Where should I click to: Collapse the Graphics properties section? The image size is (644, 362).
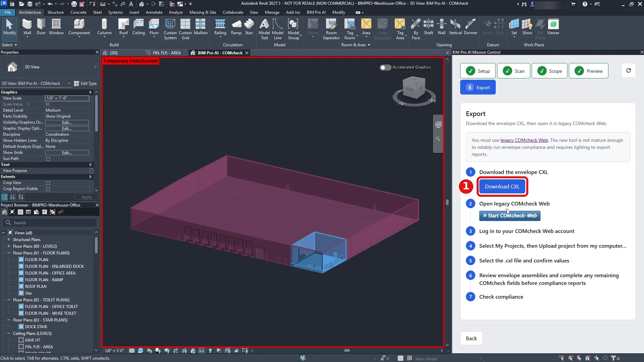coord(90,92)
